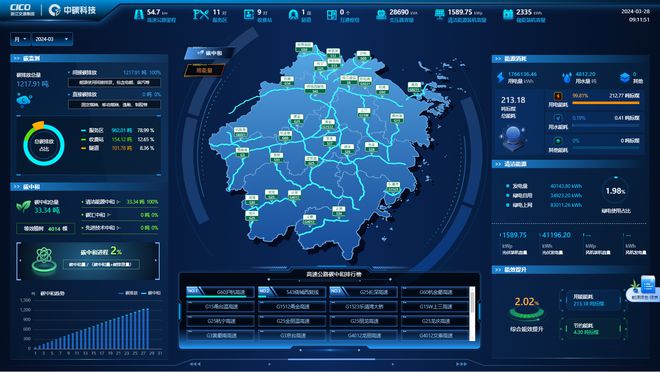Click the transformer capacity icon beside 28690
This screenshot has height=372, width=660.
pos(381,15)
